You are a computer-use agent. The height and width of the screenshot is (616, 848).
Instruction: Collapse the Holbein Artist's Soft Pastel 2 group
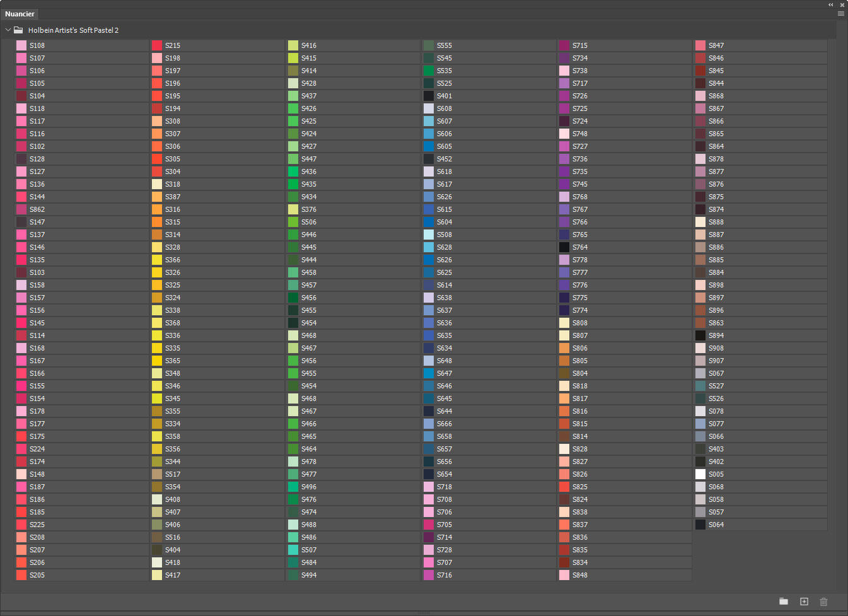pos(8,30)
